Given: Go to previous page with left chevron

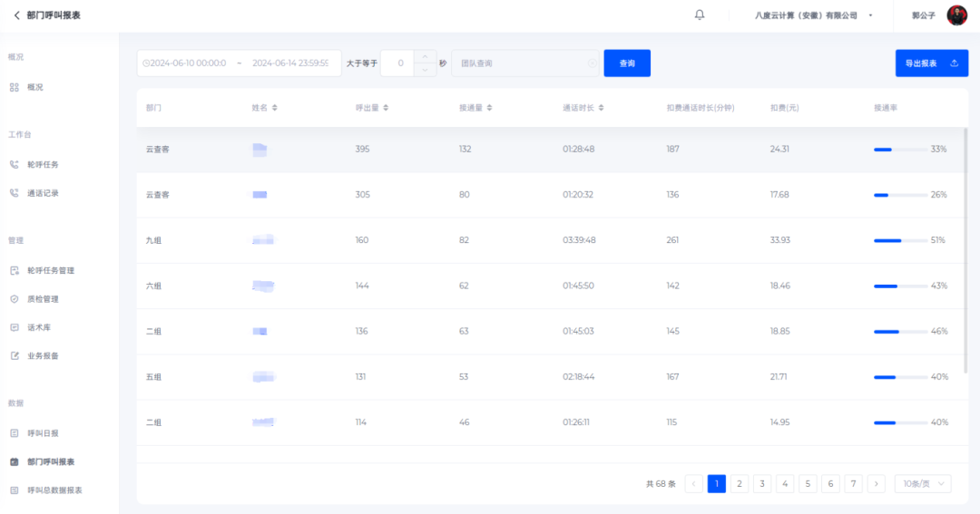Looking at the screenshot, I should point(694,484).
